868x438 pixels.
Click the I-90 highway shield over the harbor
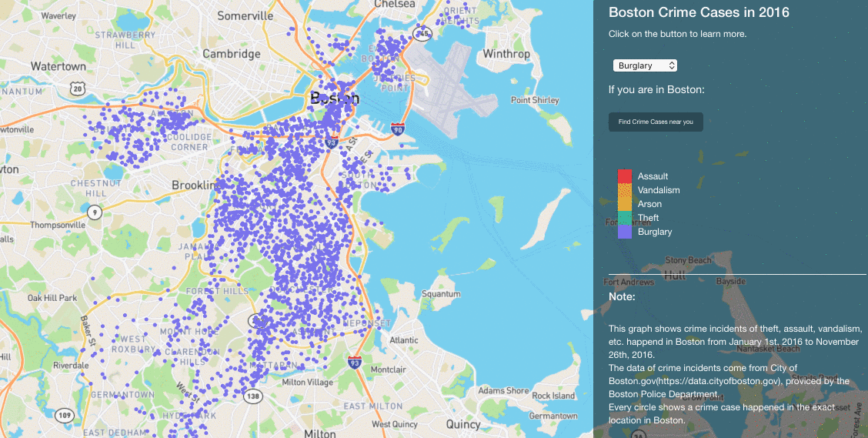tap(397, 129)
